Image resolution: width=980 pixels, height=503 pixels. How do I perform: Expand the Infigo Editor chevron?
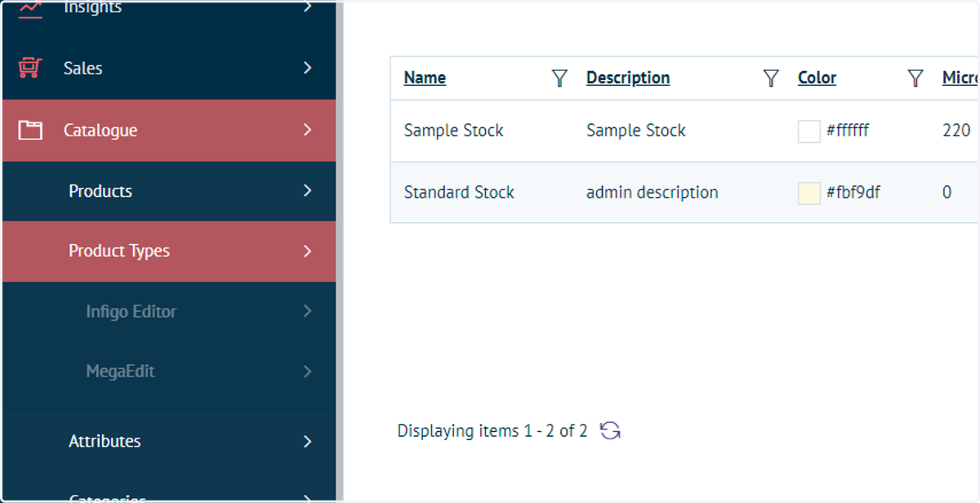point(307,311)
